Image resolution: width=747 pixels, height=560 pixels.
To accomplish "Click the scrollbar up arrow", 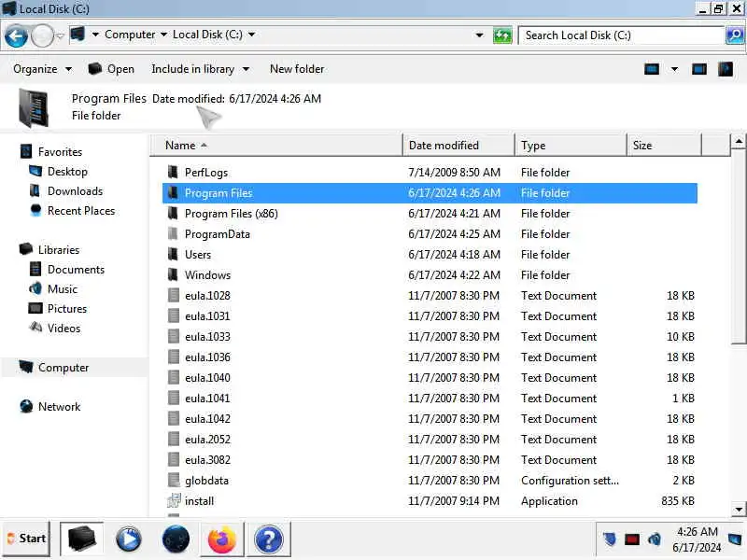I will [x=739, y=142].
